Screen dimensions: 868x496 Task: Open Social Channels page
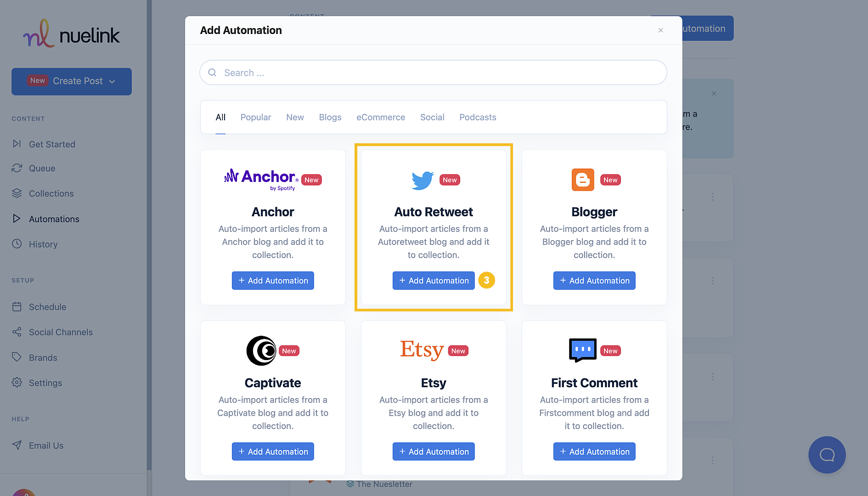pos(61,332)
